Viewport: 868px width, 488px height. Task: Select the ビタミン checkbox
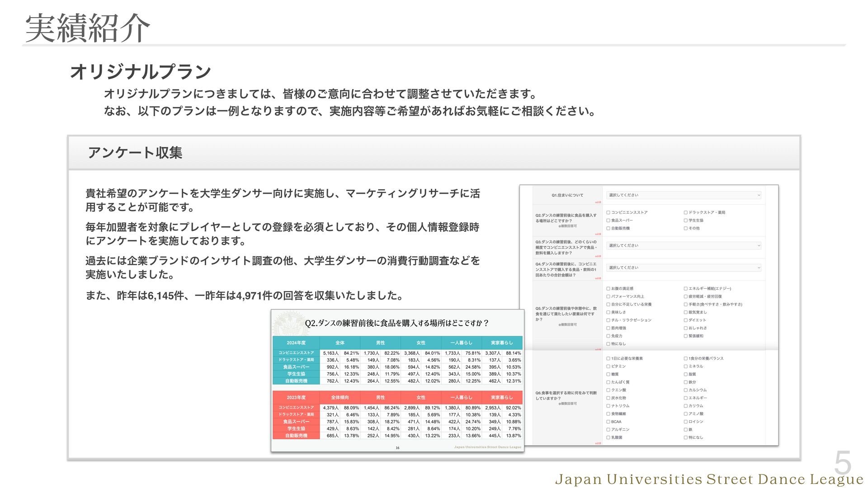tap(609, 366)
